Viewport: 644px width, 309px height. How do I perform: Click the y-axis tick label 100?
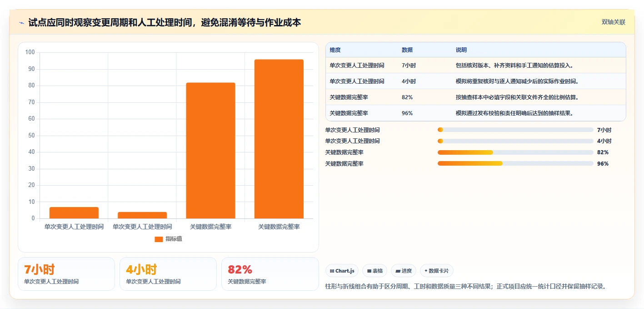[x=30, y=52]
